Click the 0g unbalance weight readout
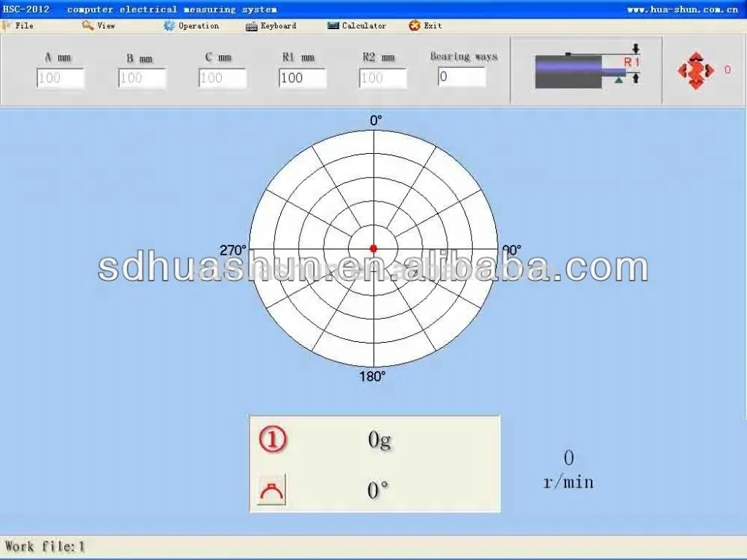747x560 pixels. point(379,440)
